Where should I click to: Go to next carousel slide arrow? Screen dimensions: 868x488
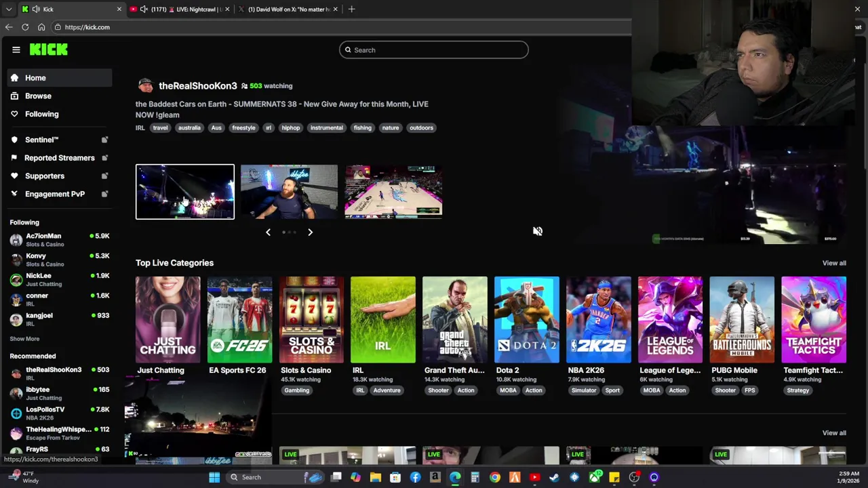pyautogui.click(x=310, y=232)
